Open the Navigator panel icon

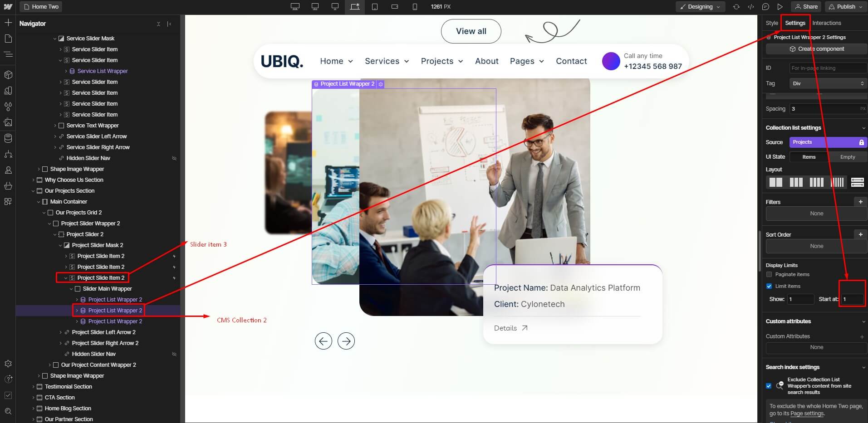[x=8, y=54]
